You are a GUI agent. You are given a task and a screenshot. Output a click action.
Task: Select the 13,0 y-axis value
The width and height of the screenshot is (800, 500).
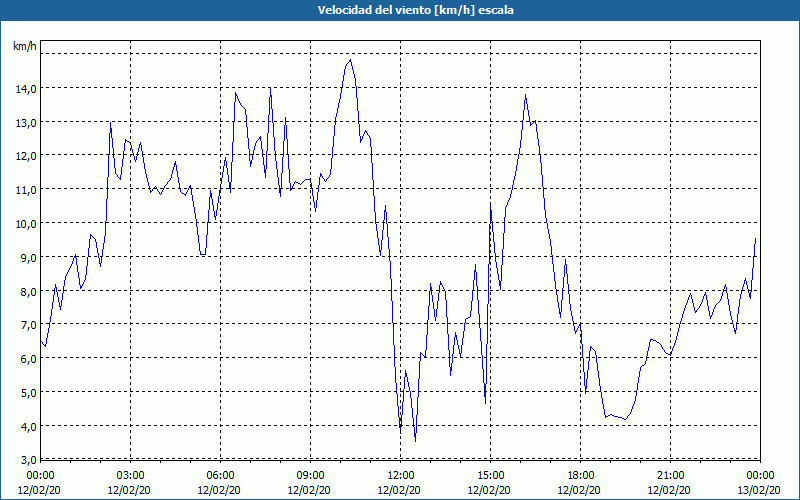(26, 122)
